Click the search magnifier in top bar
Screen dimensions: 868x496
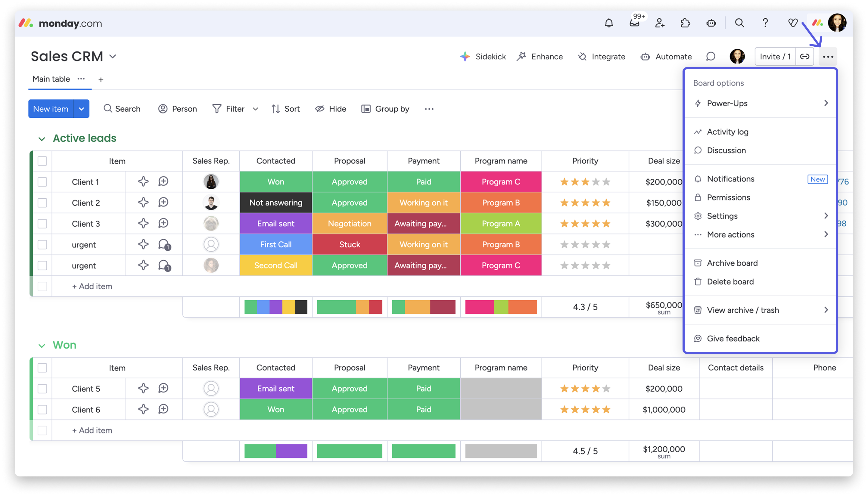tap(739, 23)
